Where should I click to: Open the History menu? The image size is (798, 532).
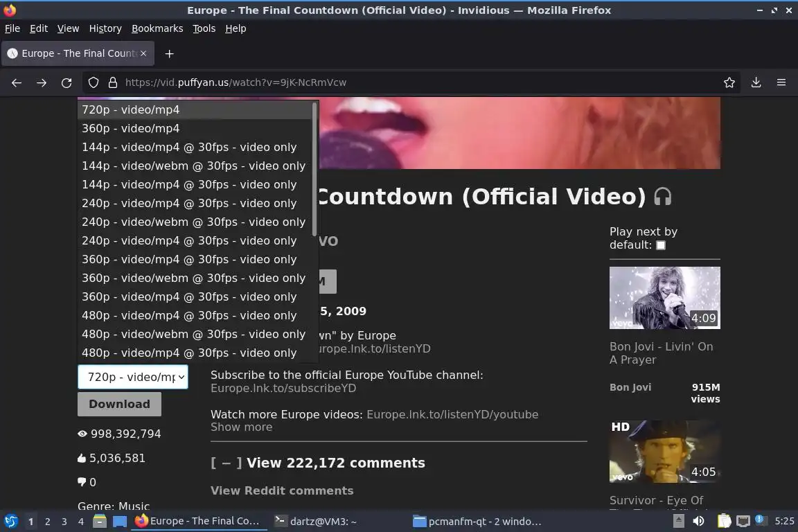[105, 28]
